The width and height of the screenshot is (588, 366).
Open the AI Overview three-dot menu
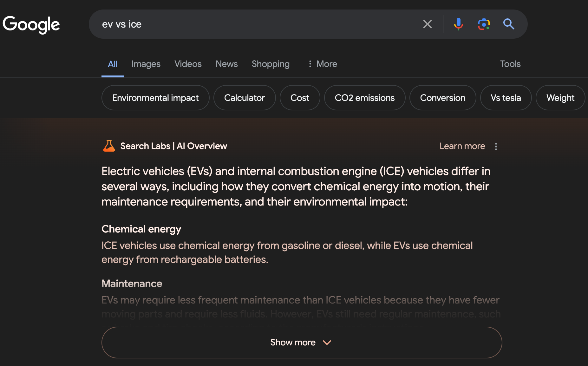(x=496, y=146)
